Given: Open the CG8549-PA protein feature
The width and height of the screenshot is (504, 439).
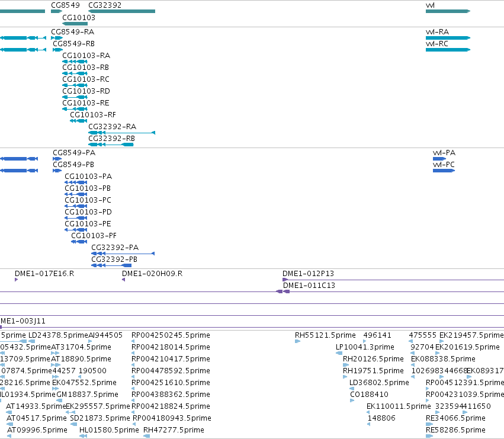Looking at the screenshot, I should (x=57, y=159).
